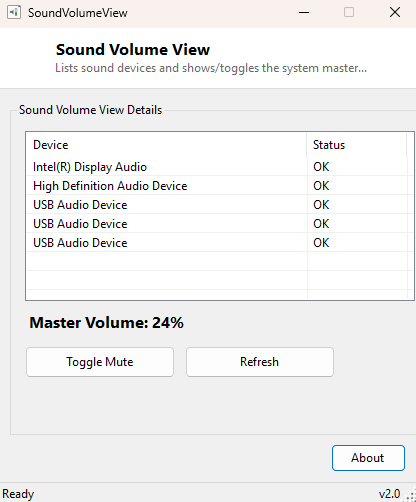Click the 'Lists sound devices' subtitle text
The image size is (416, 502).
(211, 68)
